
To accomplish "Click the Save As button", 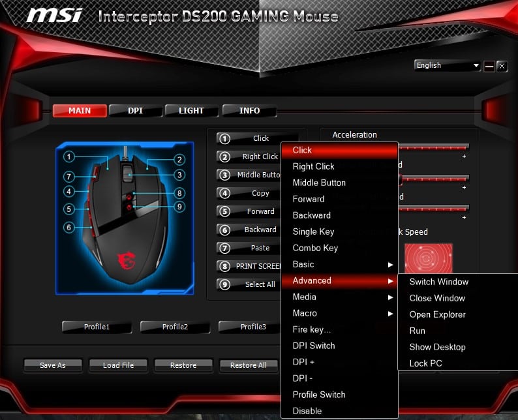I will click(x=53, y=365).
